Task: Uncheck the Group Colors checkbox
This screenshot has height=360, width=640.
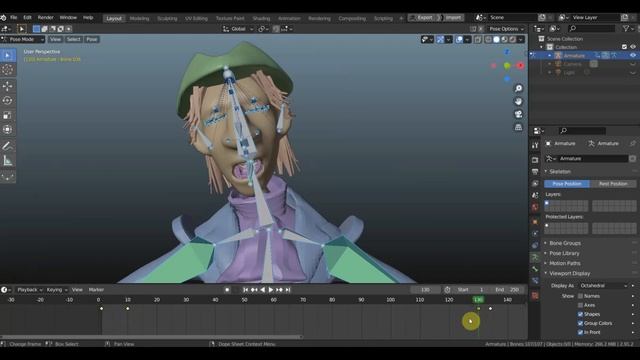Action: click(580, 323)
